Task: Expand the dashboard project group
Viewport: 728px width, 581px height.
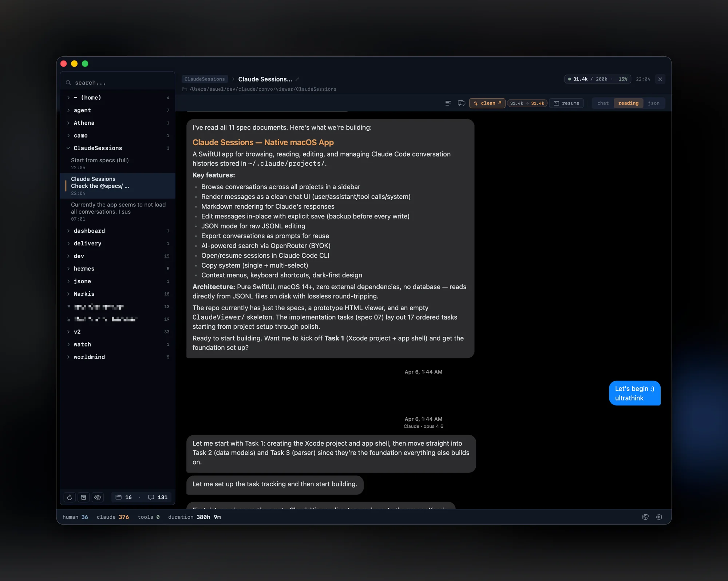Action: point(118,231)
